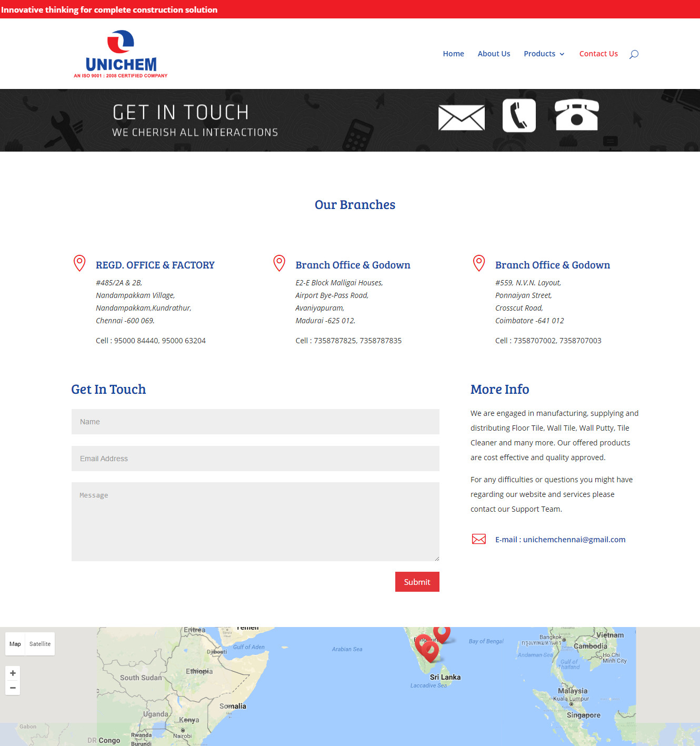Go to the Home page
This screenshot has height=746, width=700.
coord(453,54)
